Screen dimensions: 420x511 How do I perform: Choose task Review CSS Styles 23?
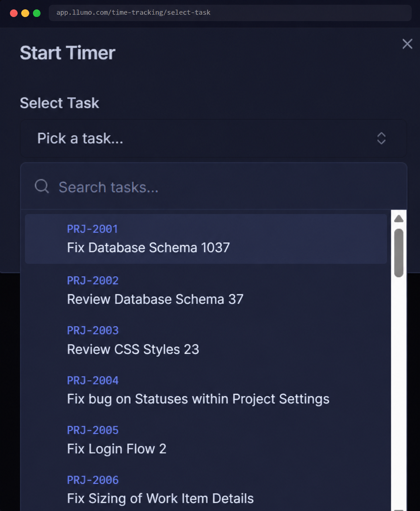point(206,340)
